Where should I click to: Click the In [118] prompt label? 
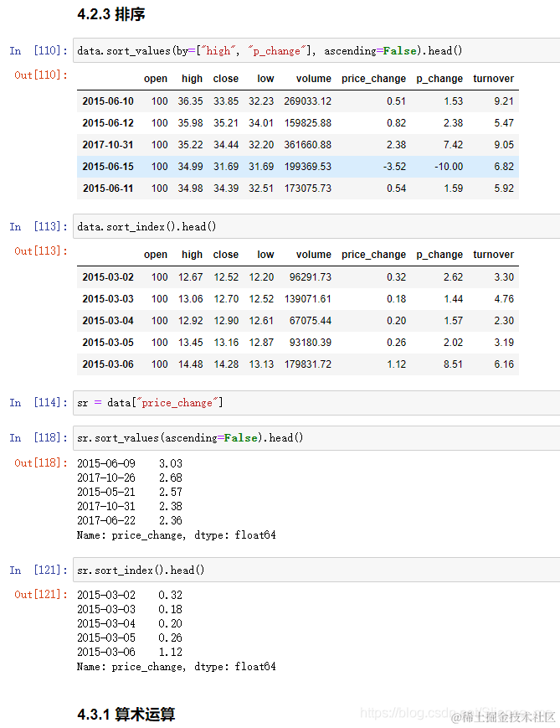click(x=39, y=438)
